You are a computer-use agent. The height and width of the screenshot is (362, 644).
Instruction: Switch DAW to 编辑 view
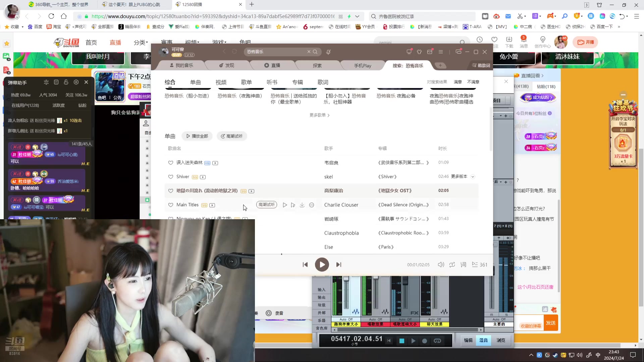click(x=468, y=340)
